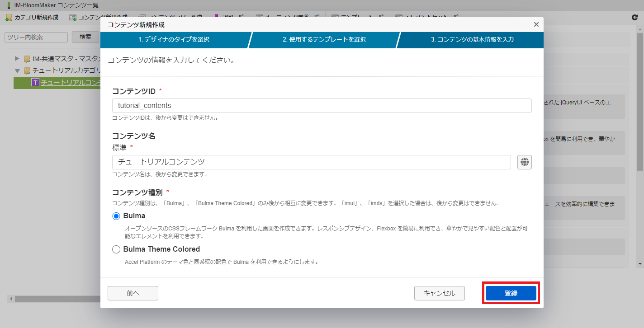
Task: Click the カテゴリ新規作成 toolbar button
Action: pos(32,17)
